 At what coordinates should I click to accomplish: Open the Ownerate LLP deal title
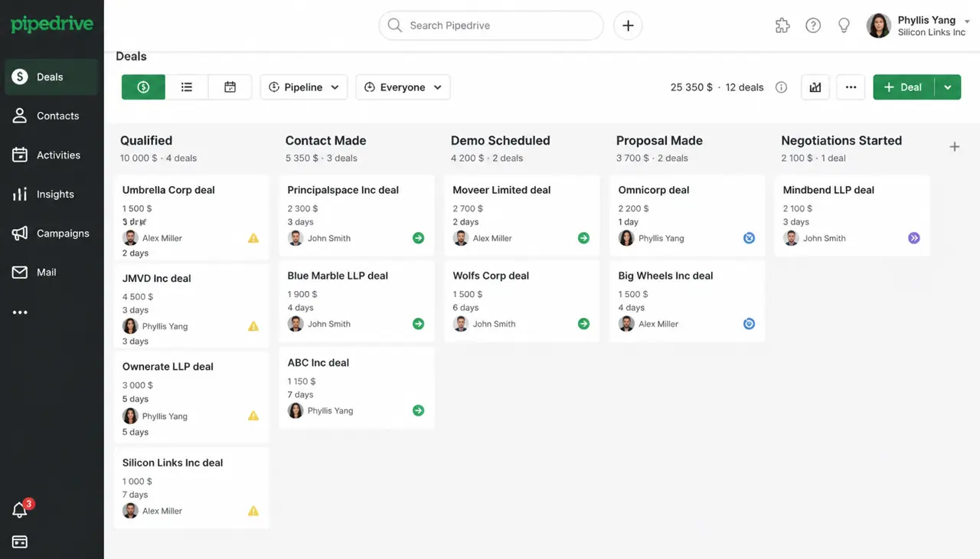pos(168,367)
